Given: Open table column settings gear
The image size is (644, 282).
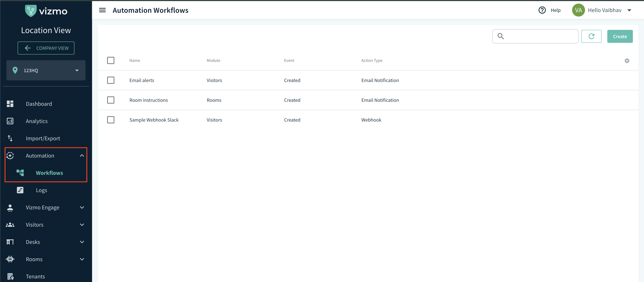Looking at the screenshot, I should pyautogui.click(x=627, y=61).
